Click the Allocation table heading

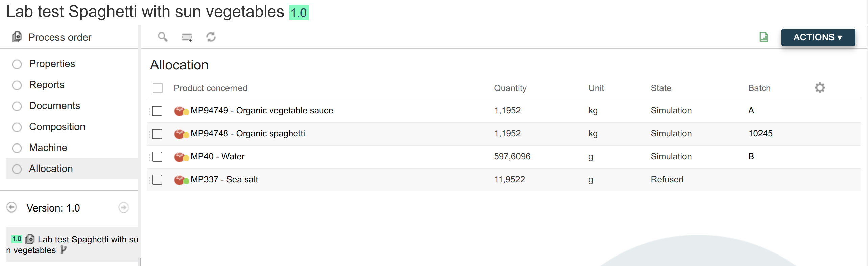pyautogui.click(x=179, y=65)
